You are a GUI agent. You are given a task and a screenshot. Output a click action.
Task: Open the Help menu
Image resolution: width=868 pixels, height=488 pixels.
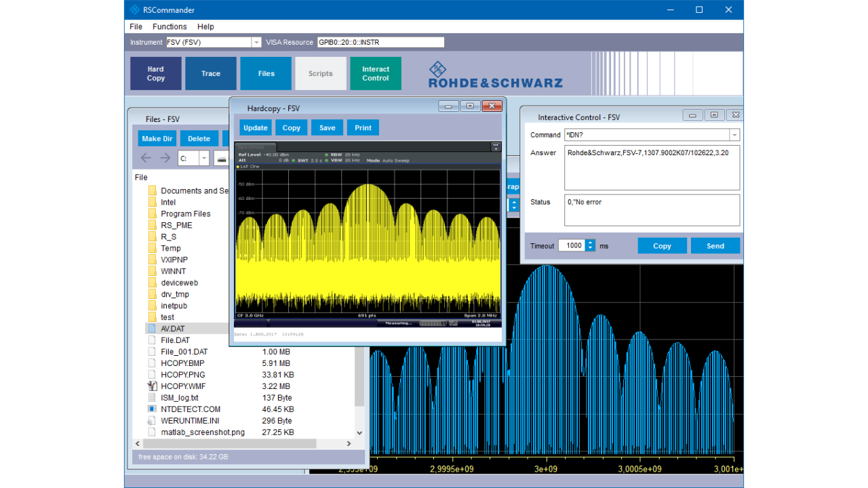tap(205, 26)
